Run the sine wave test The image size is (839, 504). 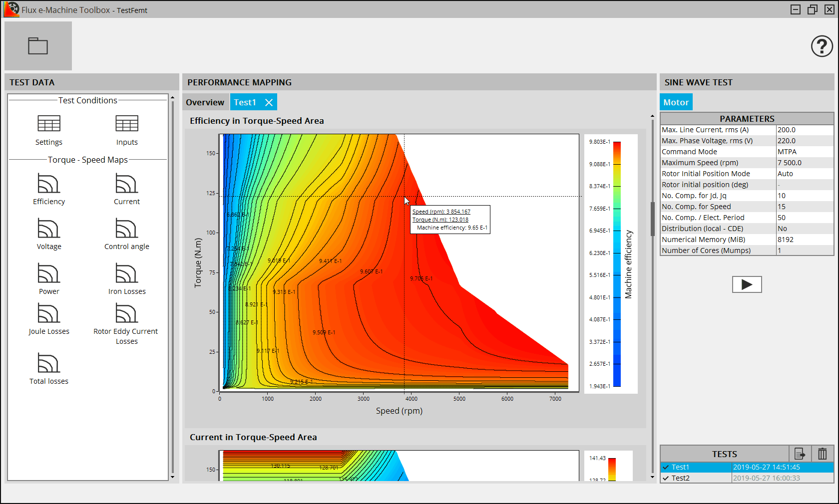click(x=747, y=284)
